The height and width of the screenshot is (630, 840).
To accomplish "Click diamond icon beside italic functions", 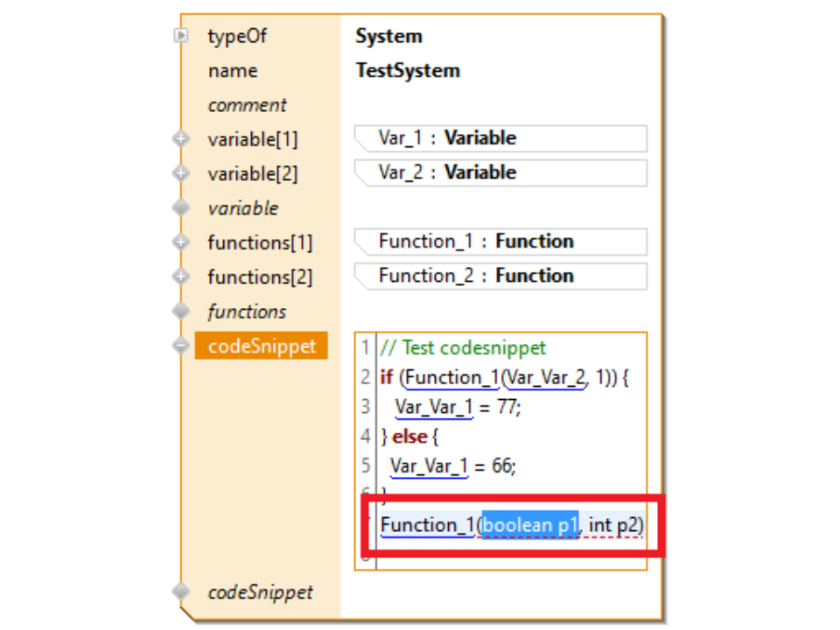I will [x=181, y=311].
